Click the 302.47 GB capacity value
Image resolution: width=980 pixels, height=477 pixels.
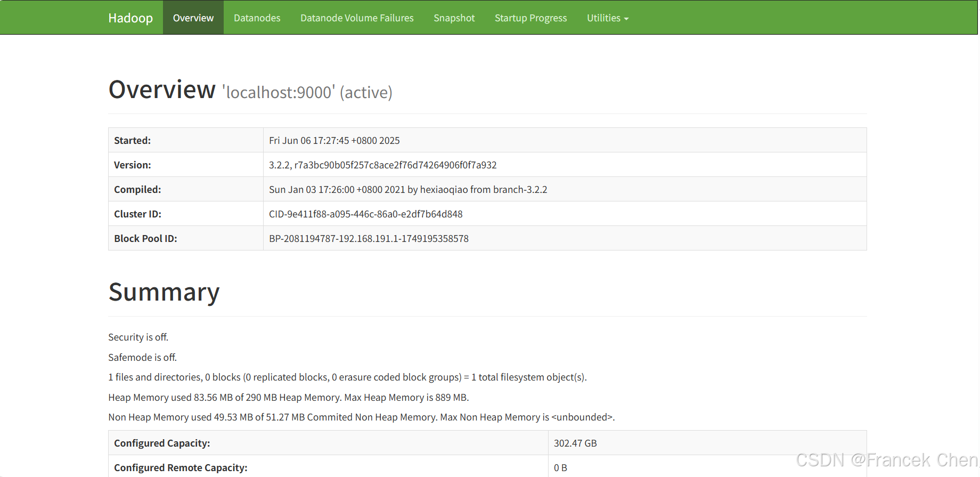pyautogui.click(x=575, y=443)
